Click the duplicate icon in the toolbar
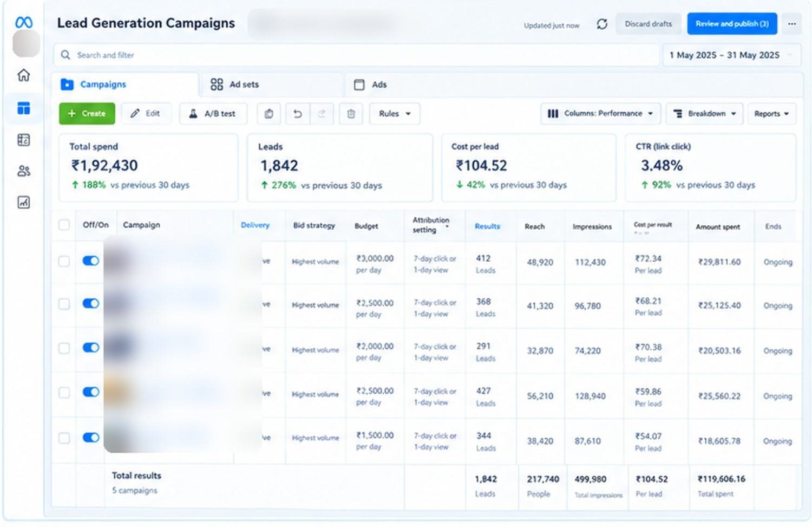This screenshot has width=812, height=527. point(269,114)
